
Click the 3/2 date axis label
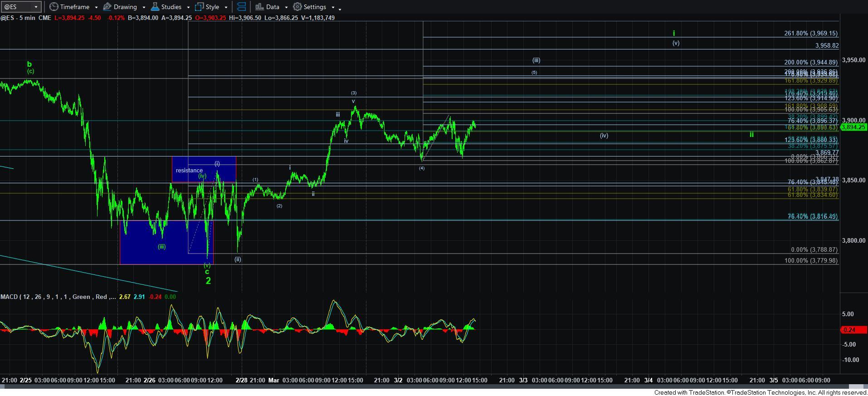[398, 380]
